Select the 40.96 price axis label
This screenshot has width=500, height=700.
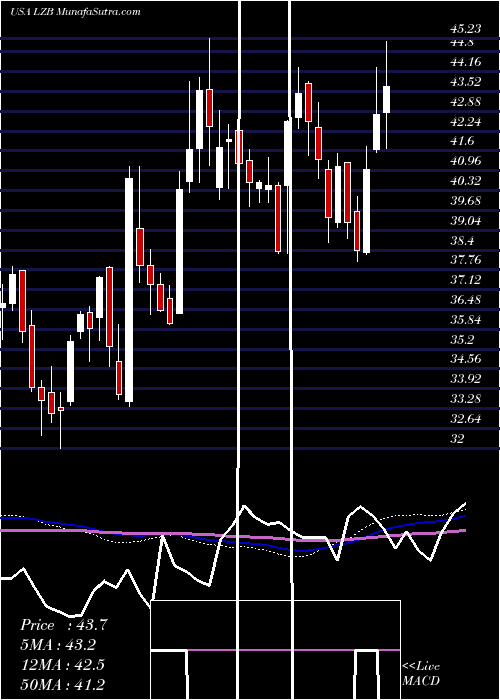[x=466, y=161]
